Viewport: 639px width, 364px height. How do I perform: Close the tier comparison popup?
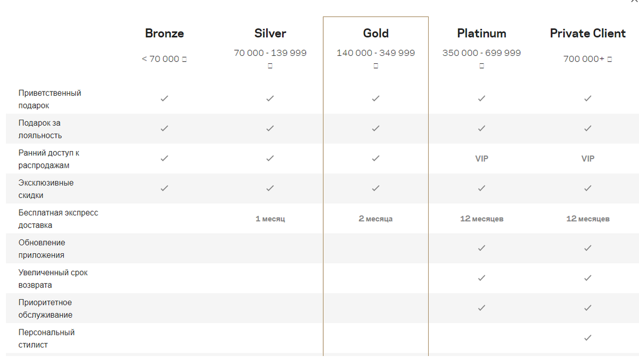click(x=634, y=2)
